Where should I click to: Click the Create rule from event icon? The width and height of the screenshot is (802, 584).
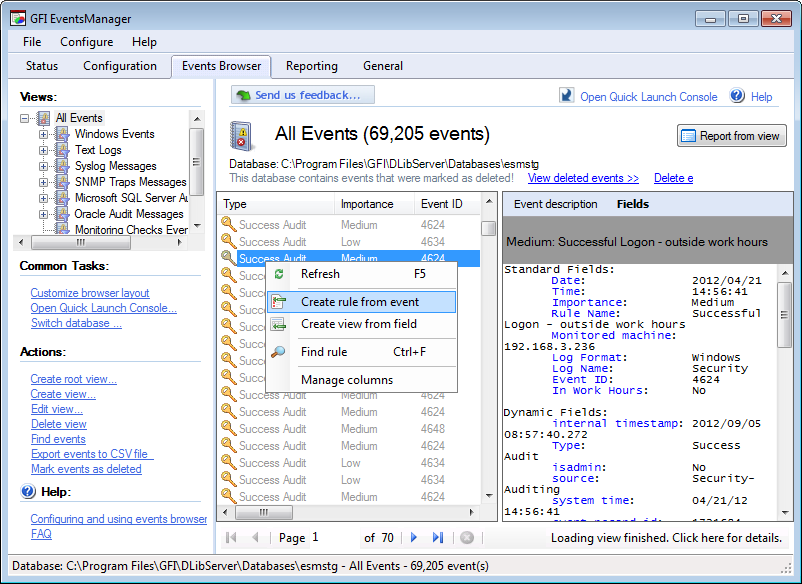coord(279,302)
